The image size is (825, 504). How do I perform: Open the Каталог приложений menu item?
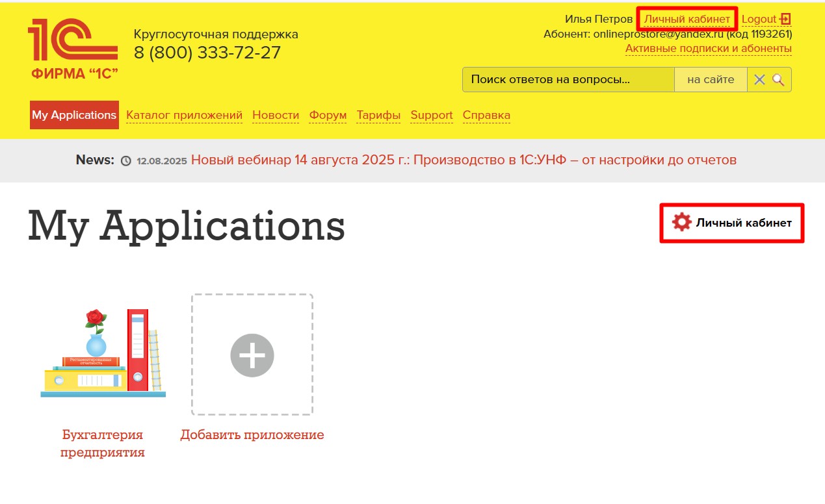[184, 115]
